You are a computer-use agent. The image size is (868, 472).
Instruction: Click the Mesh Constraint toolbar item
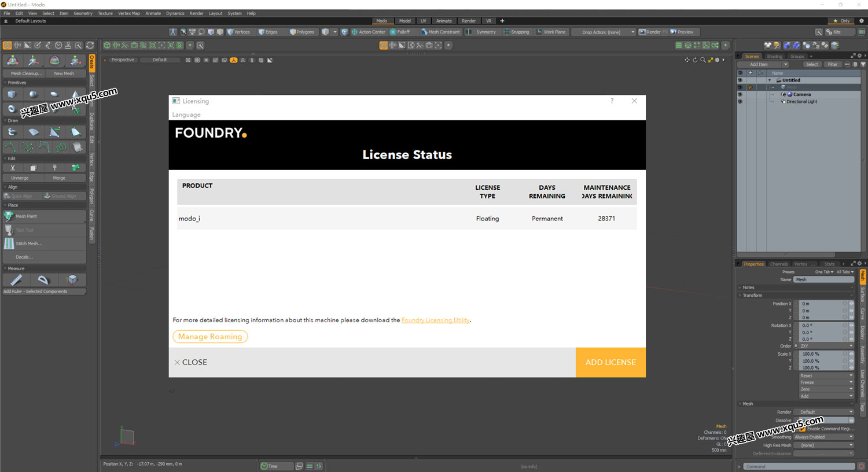(x=440, y=32)
